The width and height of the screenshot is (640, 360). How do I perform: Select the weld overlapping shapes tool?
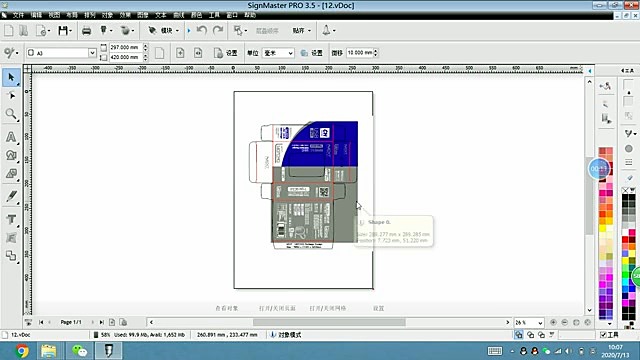point(11,256)
